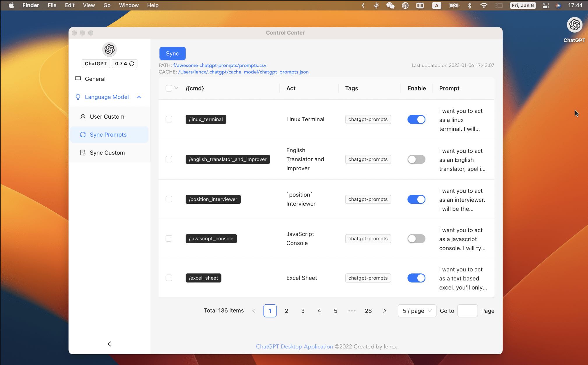Screen dimensions: 588x365
Task: Open the Help menu
Action: click(153, 5)
